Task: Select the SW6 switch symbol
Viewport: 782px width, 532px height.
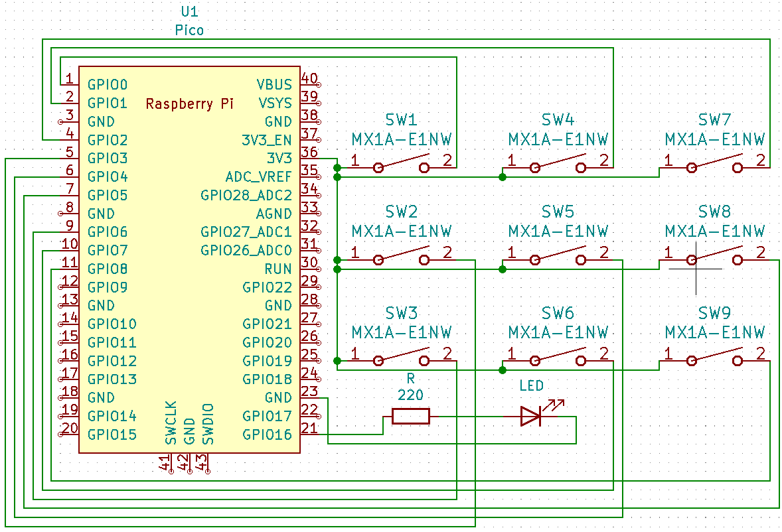Action: (558, 357)
